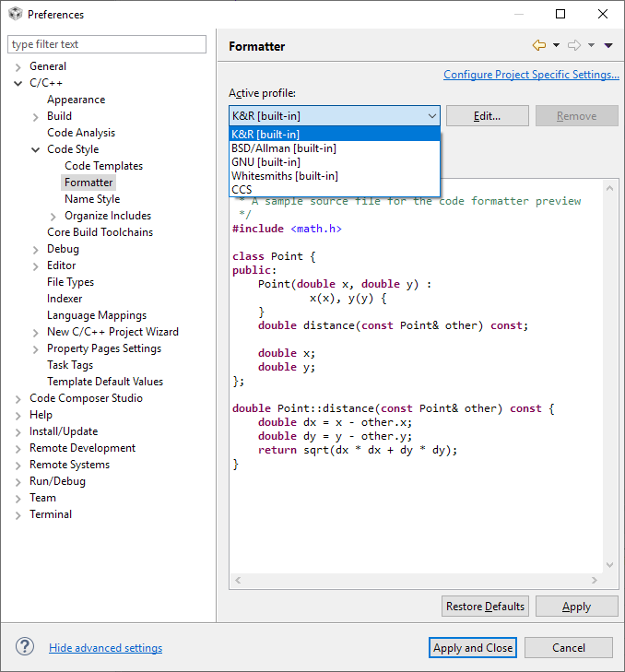Screen dimensions: 625x672
Task: Expand the Remote Development node
Action: [x=18, y=449]
